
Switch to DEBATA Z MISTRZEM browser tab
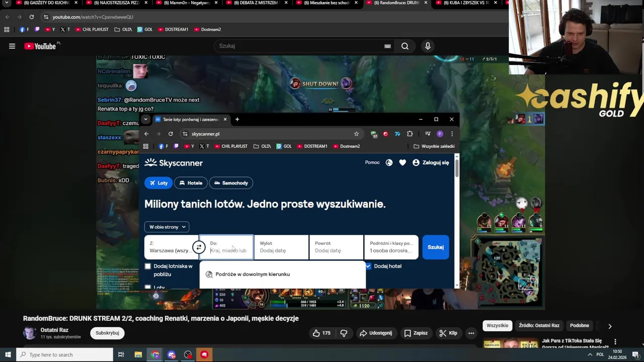pos(255,3)
